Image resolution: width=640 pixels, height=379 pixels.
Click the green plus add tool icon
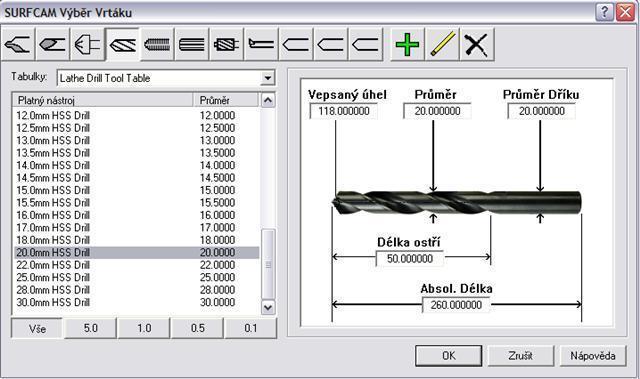pos(407,44)
